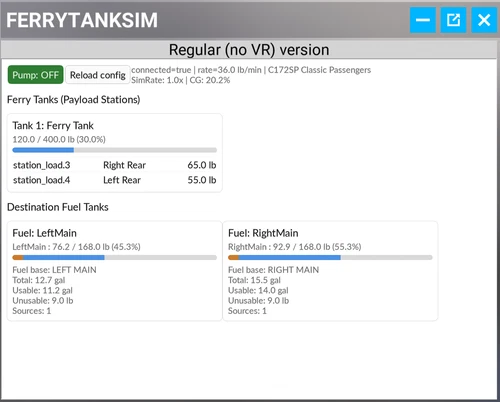500x402 pixels.
Task: Click the 65.0 lb Right Rear value
Action: click(202, 165)
